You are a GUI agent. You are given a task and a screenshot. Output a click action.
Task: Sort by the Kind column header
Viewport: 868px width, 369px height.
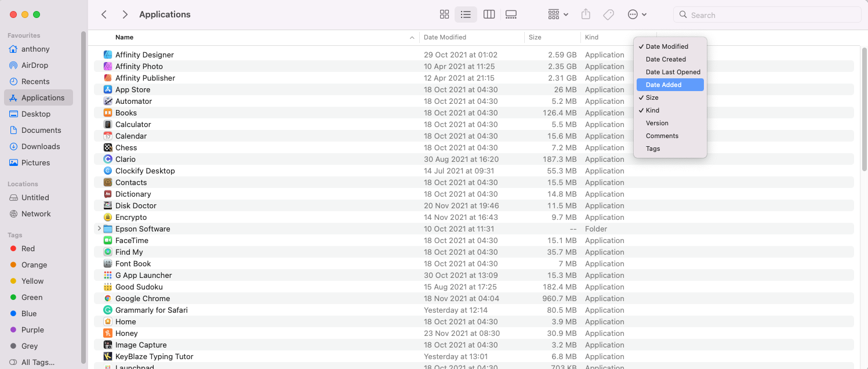click(x=591, y=37)
